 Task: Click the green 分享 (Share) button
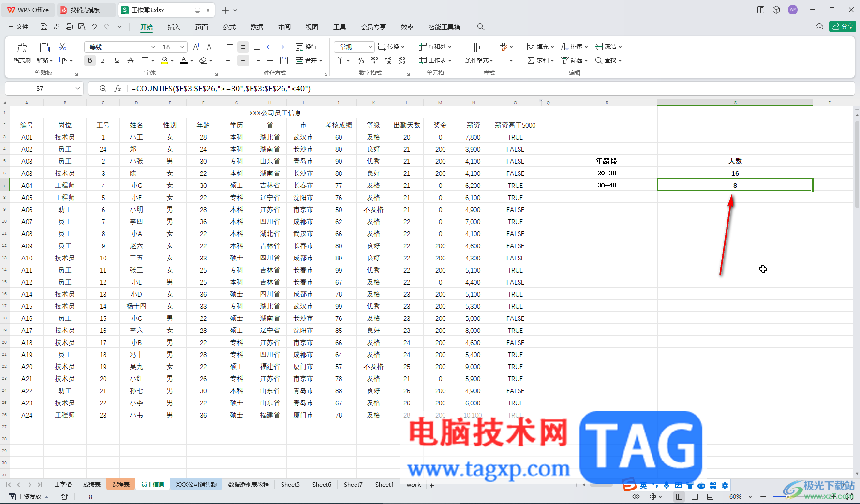(x=842, y=27)
